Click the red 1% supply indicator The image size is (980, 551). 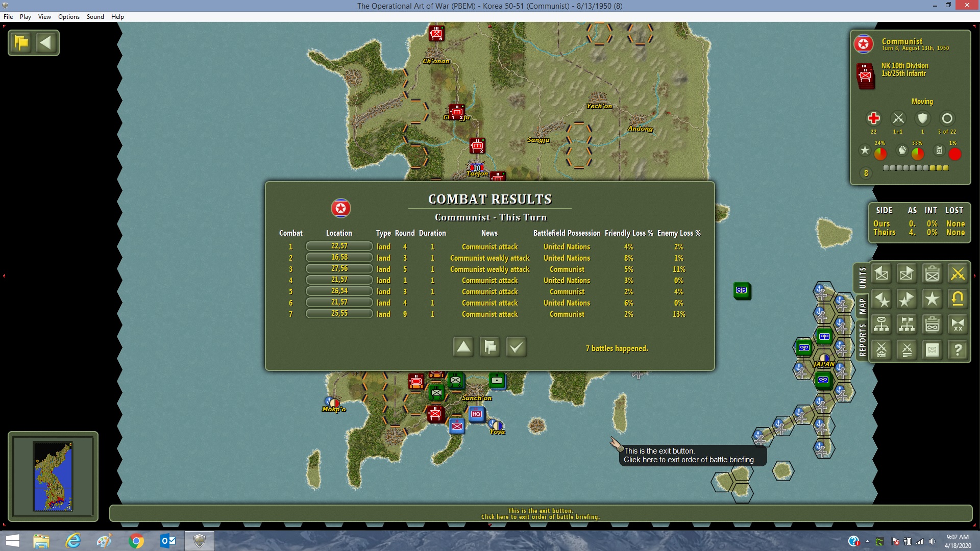coord(954,154)
